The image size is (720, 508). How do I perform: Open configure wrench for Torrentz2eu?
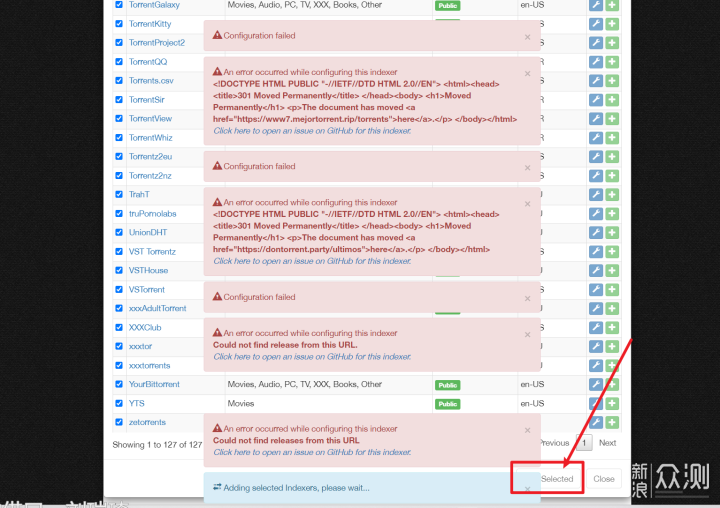596,157
